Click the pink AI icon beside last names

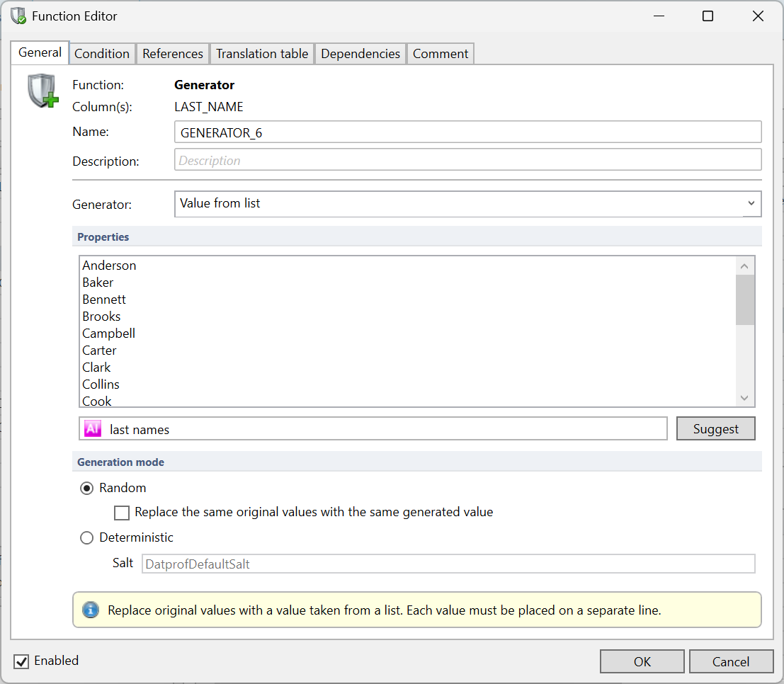[93, 429]
